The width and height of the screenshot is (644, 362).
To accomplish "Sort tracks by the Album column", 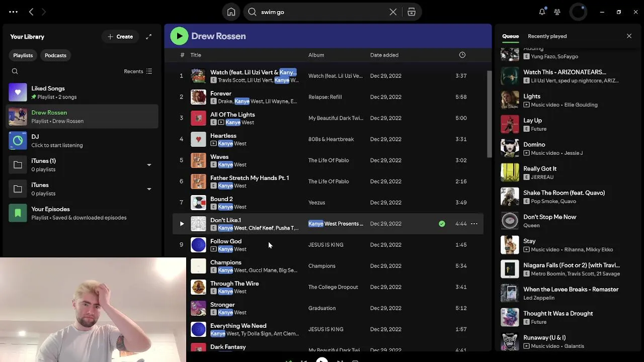I will coord(316,55).
